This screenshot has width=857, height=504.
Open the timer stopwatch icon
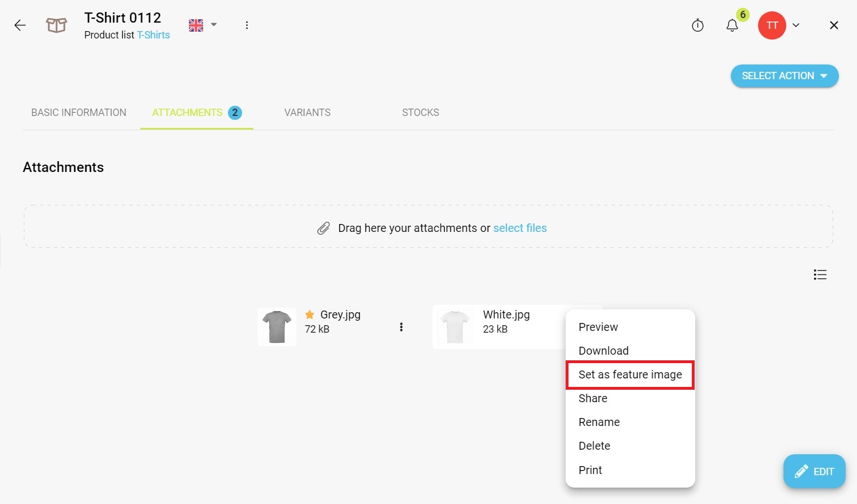point(697,25)
